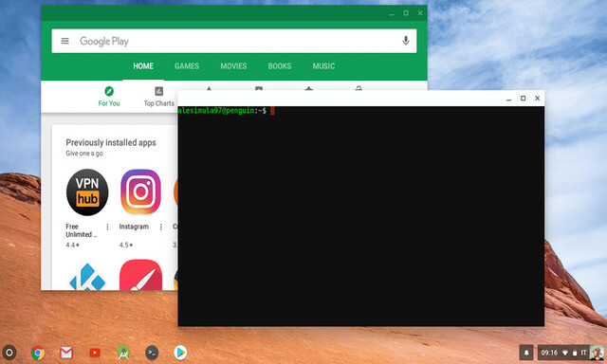Open the Kodi app icon
The image size is (607, 364).
[x=87, y=277]
